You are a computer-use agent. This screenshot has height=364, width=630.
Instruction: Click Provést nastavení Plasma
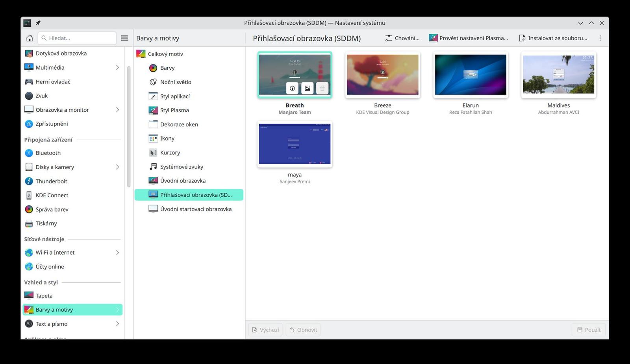coord(469,38)
